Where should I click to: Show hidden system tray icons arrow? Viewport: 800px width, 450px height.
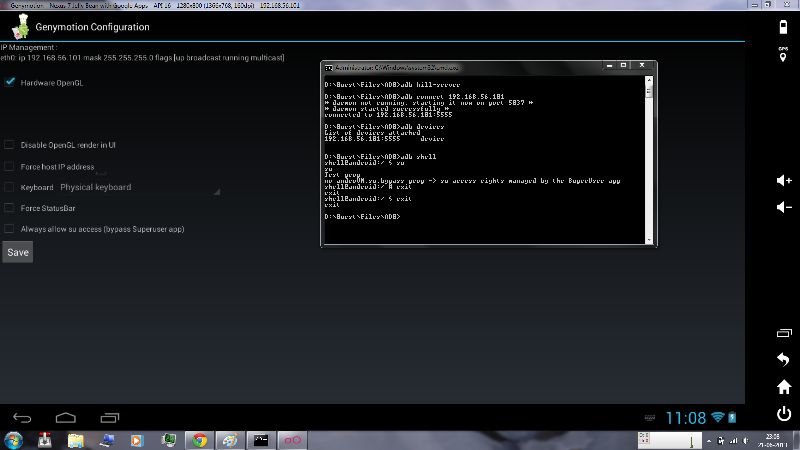click(x=709, y=441)
